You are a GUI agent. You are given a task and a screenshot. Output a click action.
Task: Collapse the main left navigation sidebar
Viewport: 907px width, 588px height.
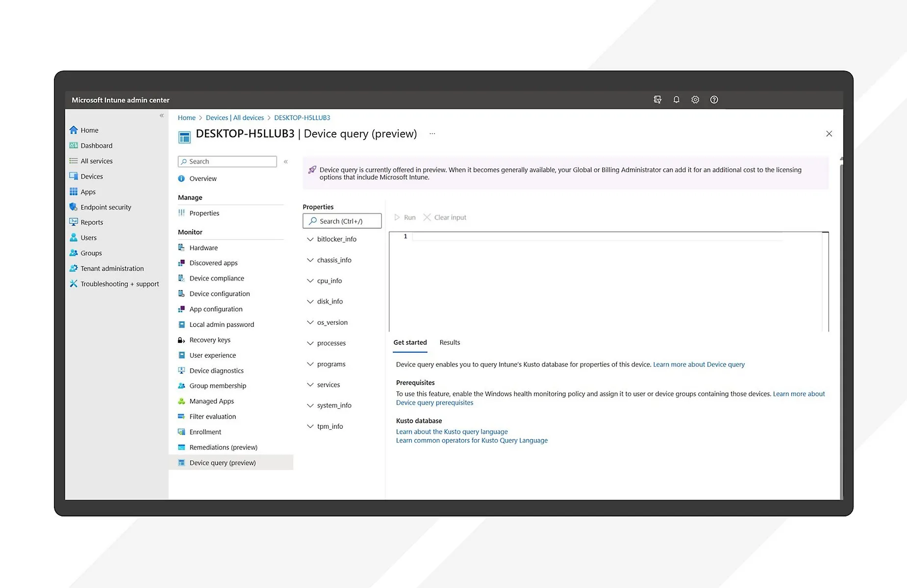(161, 116)
